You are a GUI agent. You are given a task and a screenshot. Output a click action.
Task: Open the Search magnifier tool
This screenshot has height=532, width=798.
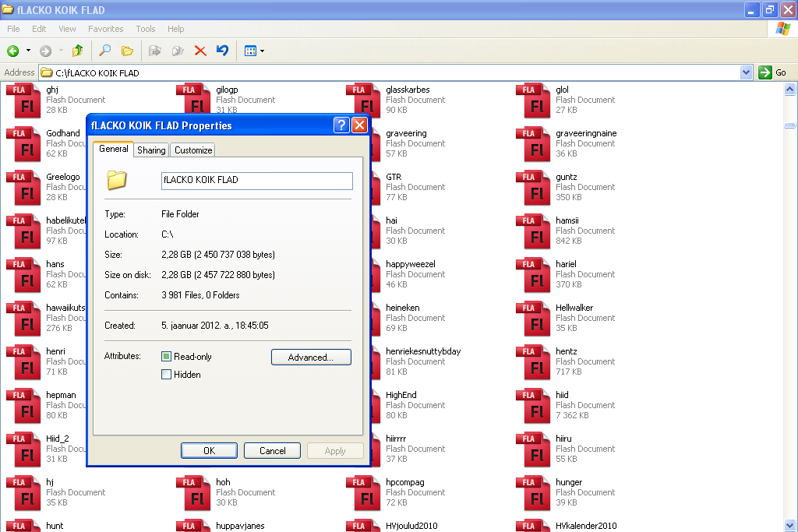pyautogui.click(x=105, y=51)
